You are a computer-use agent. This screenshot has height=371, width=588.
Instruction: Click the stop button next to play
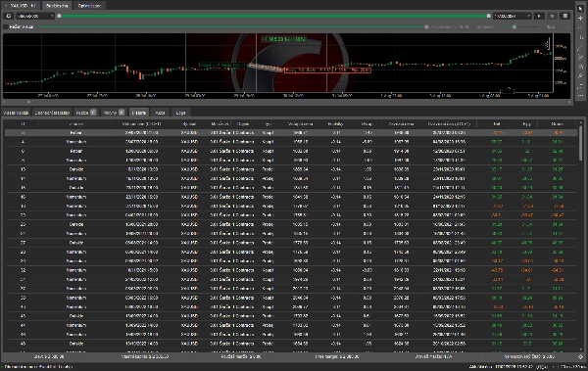[x=552, y=16]
